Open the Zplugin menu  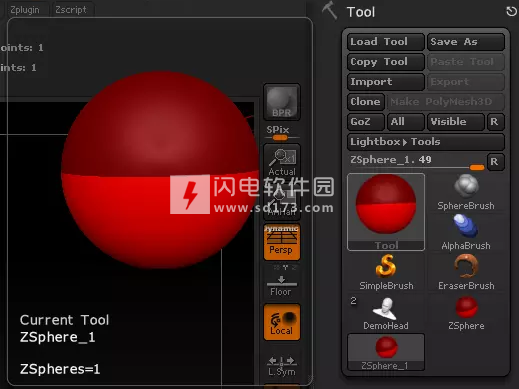pos(25,10)
